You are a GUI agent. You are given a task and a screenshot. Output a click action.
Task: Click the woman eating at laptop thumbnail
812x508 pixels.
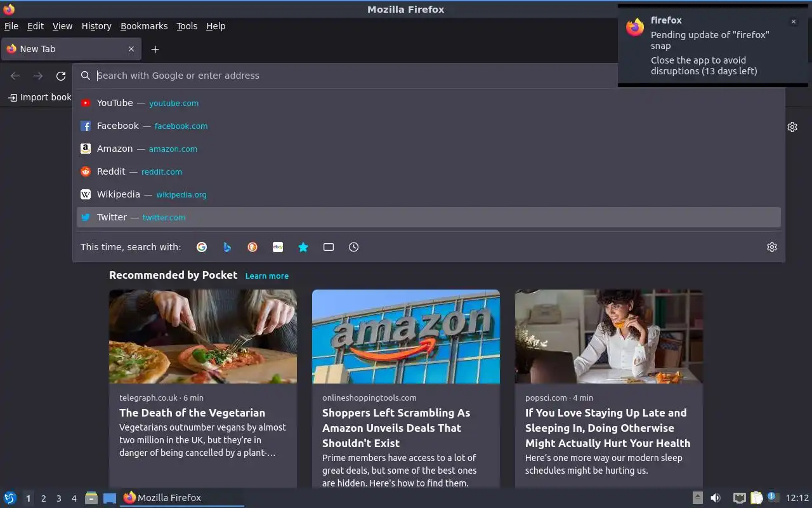pos(609,337)
